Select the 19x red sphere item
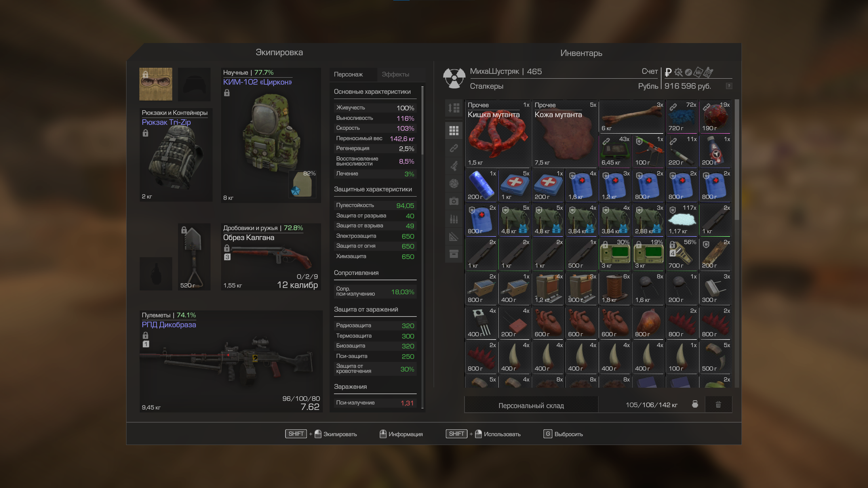This screenshot has width=868, height=488. tap(715, 117)
